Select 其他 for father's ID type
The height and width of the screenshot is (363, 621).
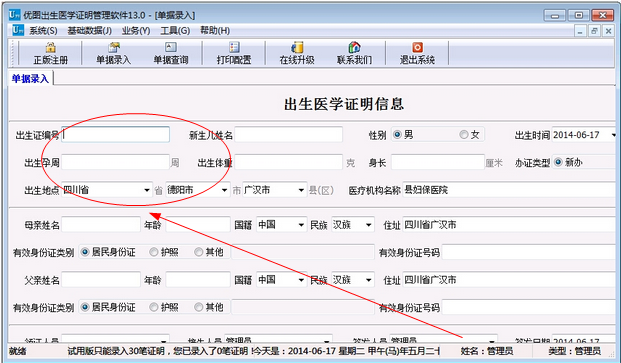pos(199,307)
